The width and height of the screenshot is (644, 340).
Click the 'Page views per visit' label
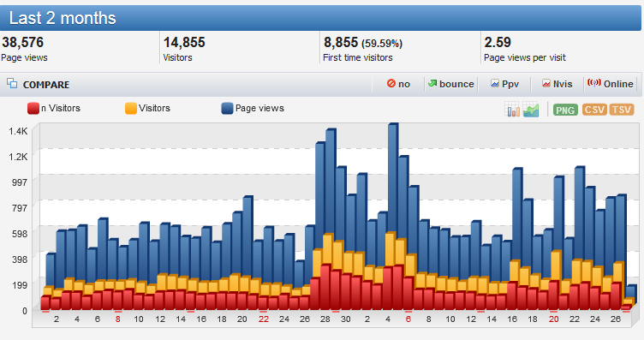[525, 57]
